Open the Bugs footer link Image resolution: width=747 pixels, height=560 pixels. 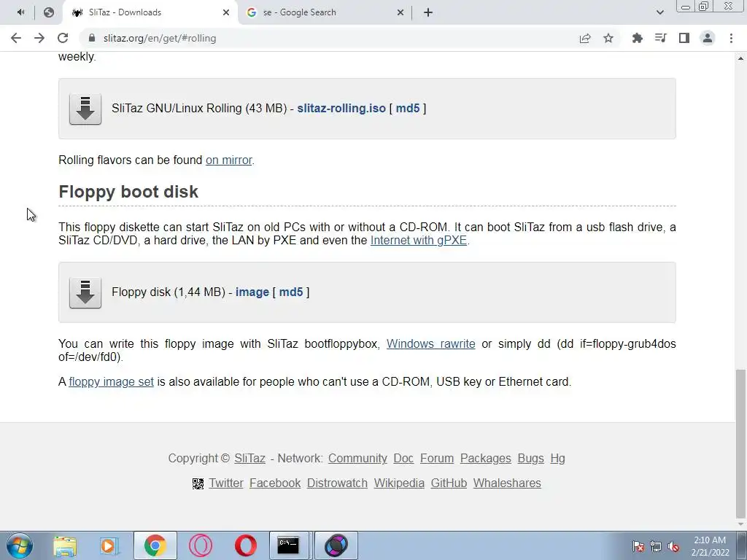(531, 458)
